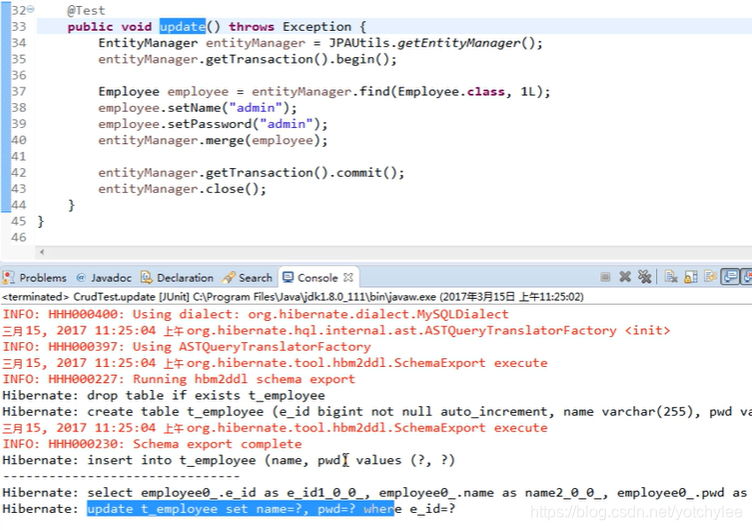Screen dimensions: 752x530
Task: Select the Console tab
Action: coord(317,278)
